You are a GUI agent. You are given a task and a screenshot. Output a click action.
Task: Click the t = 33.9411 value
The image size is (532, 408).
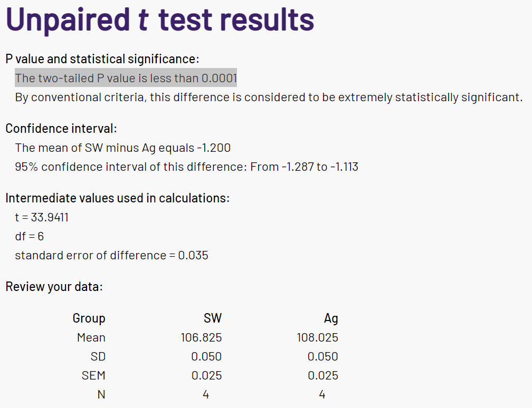42,217
